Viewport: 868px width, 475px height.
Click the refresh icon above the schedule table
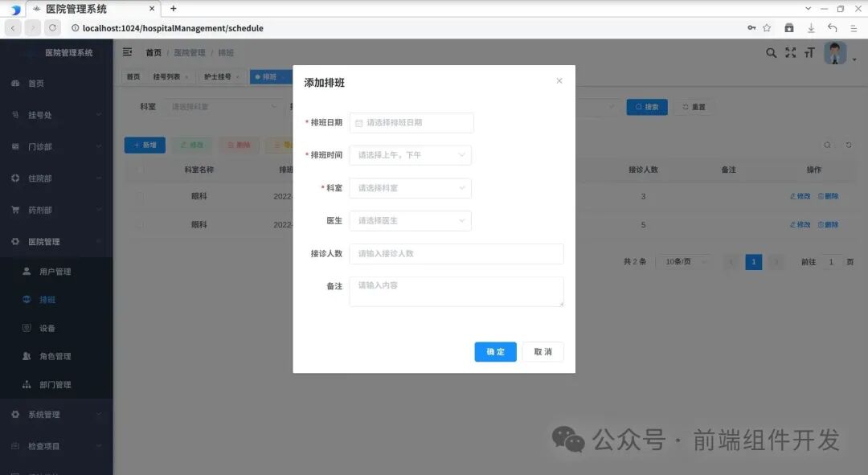click(x=849, y=145)
